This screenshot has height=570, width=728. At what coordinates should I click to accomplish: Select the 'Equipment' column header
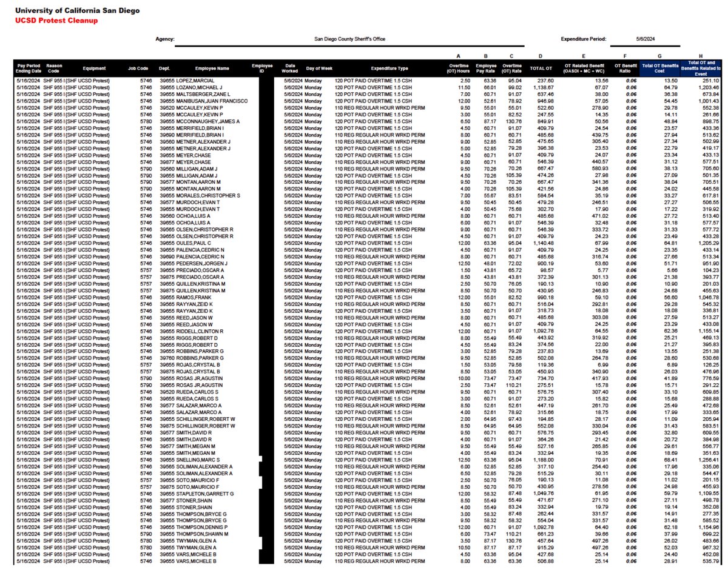coord(94,69)
